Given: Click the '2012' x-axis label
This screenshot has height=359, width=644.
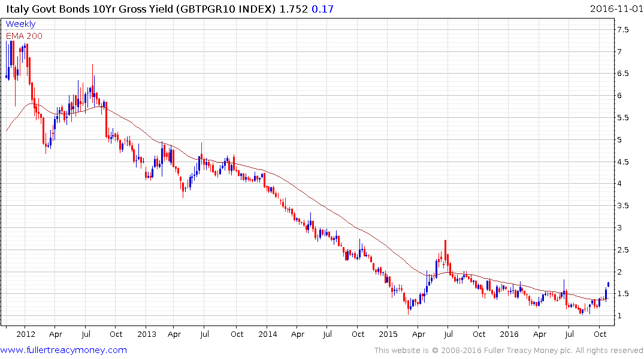Looking at the screenshot, I should point(26,334).
